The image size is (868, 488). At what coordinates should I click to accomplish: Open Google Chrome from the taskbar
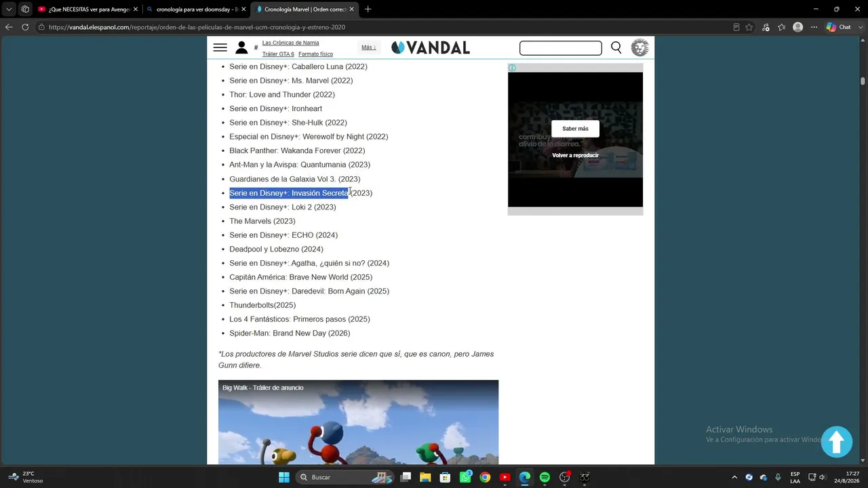pos(485,477)
